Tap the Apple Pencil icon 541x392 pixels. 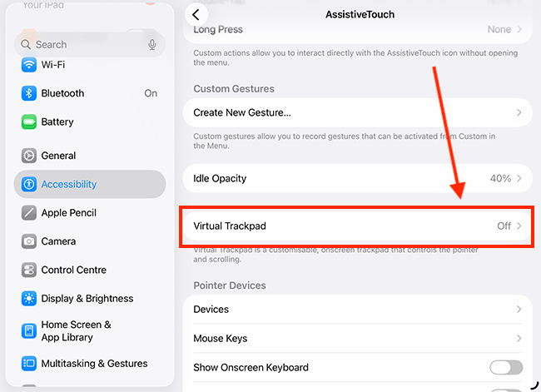[29, 213]
